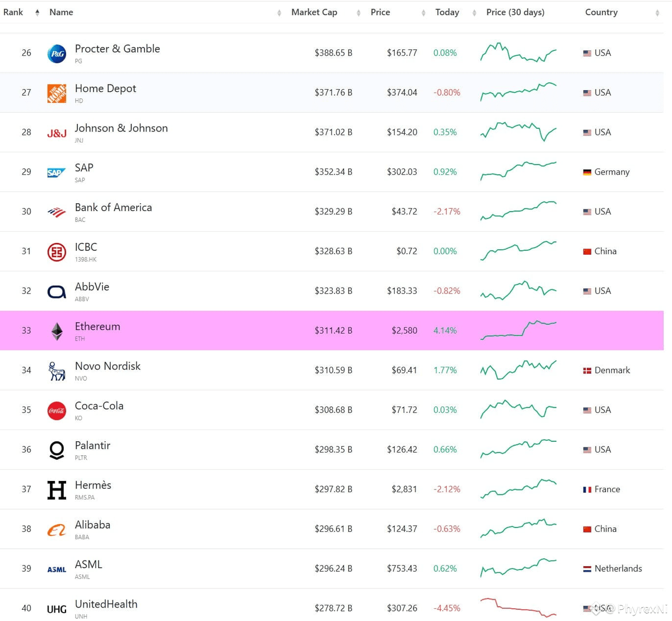Sort by Market Cap sort arrows

tap(358, 13)
